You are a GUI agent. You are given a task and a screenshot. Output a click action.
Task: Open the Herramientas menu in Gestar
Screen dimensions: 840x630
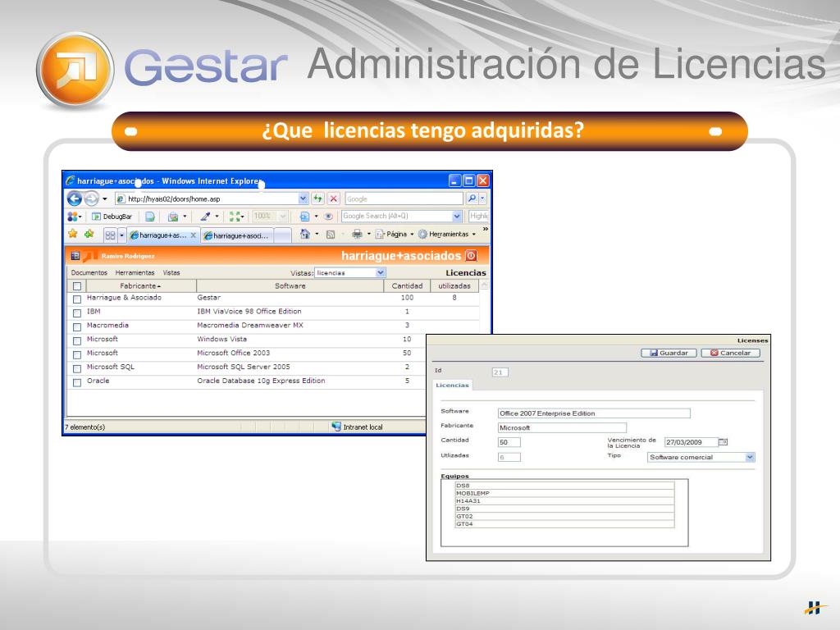point(135,272)
